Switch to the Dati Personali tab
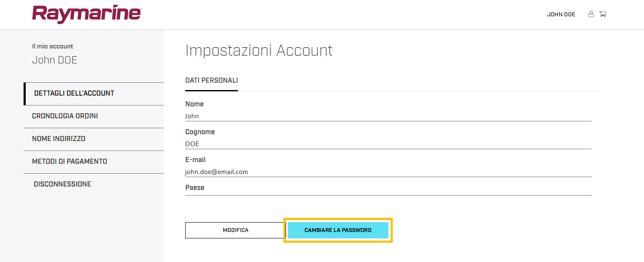This screenshot has width=644, height=262. tap(211, 81)
